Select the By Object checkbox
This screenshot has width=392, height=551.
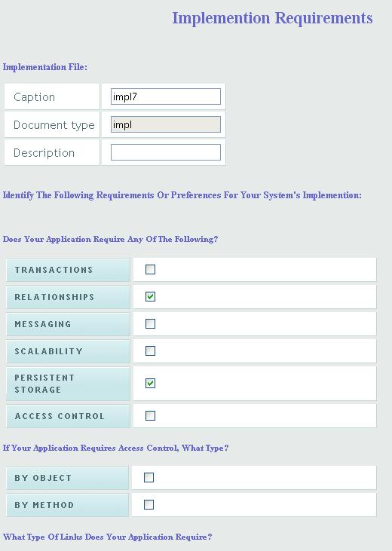149,478
